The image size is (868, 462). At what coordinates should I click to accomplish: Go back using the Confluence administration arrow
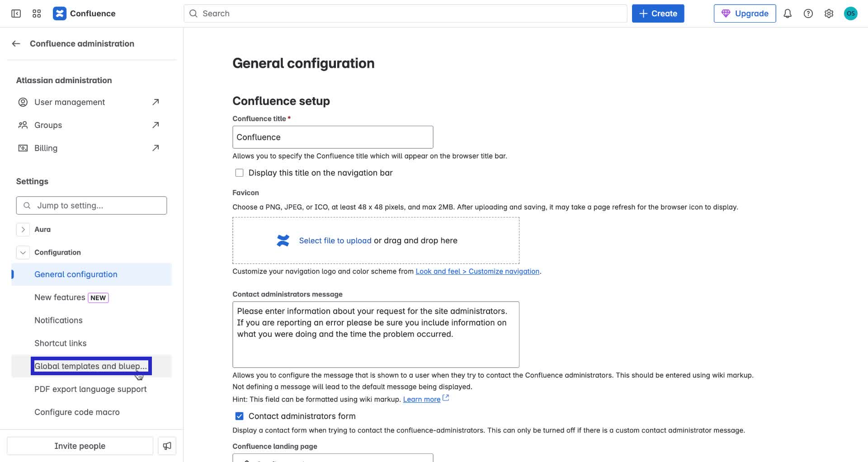16,43
